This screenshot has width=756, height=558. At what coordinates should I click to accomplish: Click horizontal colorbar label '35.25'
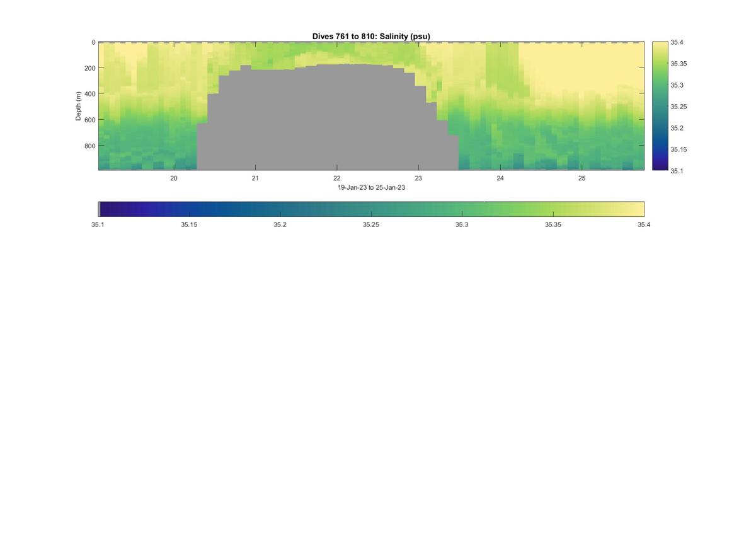click(371, 224)
